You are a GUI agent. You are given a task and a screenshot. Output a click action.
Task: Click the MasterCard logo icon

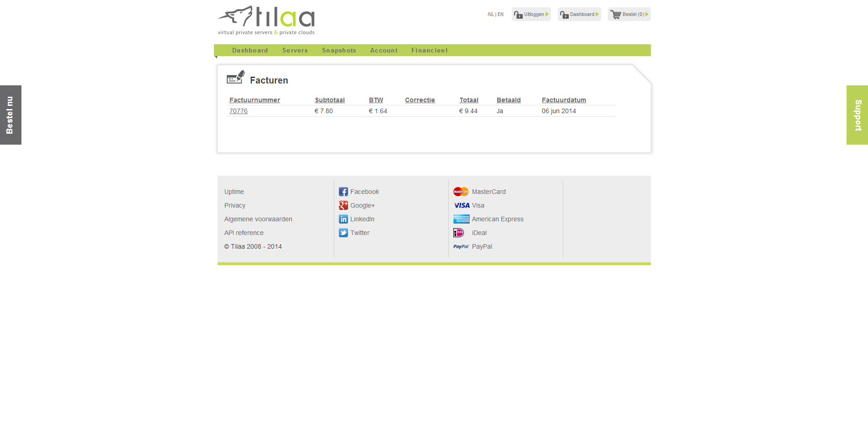point(461,192)
